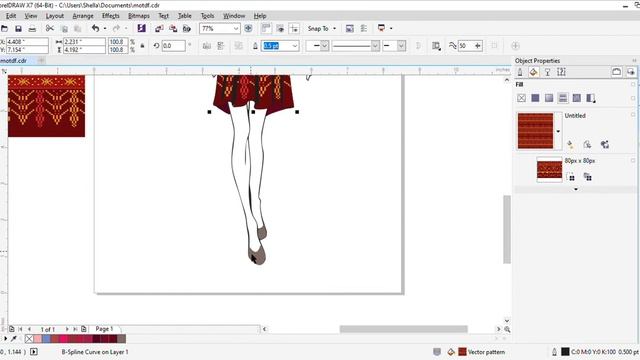Click the Page 1 tab
This screenshot has width=640, height=360.
pos(104,329)
